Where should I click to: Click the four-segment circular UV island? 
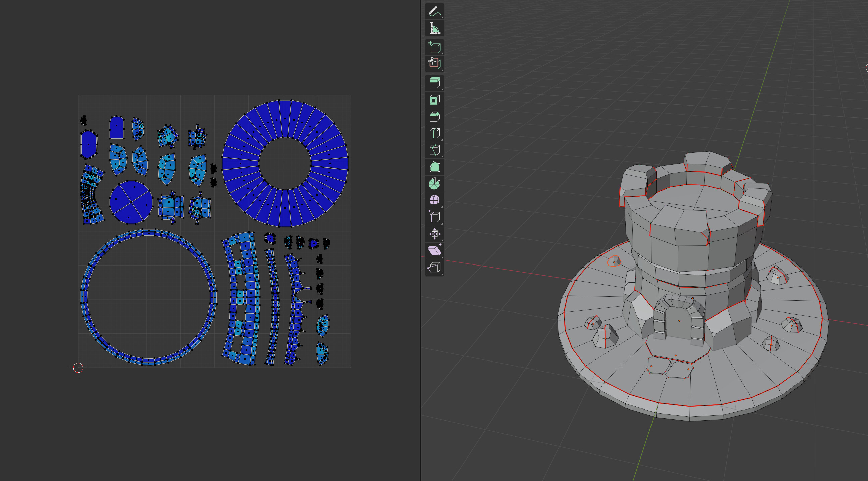[x=131, y=202]
